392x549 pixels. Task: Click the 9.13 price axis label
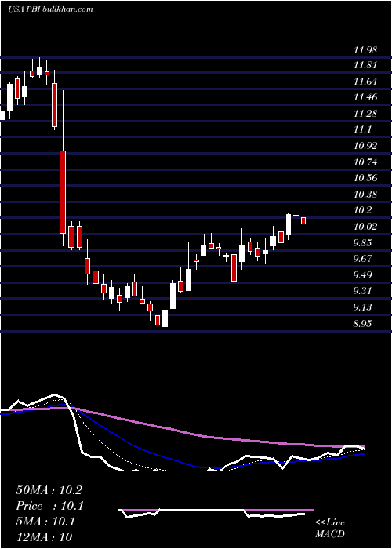[362, 307]
